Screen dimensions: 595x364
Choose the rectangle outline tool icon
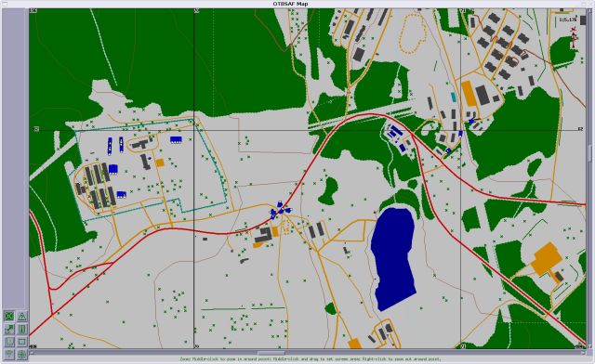22,342
